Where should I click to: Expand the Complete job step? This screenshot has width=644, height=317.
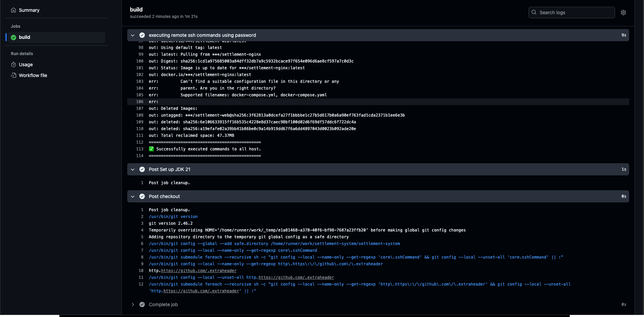[133, 304]
